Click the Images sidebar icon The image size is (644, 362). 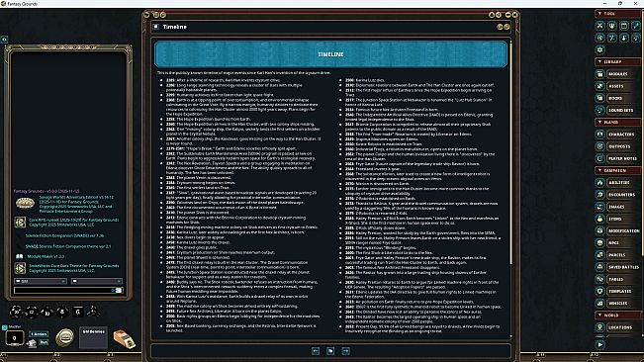click(x=600, y=207)
